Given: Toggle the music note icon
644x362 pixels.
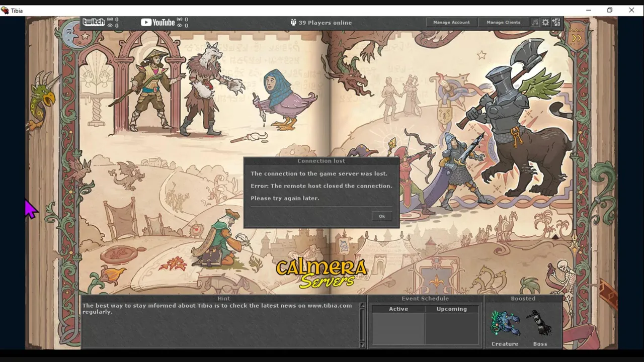Looking at the screenshot, I should pyautogui.click(x=535, y=22).
